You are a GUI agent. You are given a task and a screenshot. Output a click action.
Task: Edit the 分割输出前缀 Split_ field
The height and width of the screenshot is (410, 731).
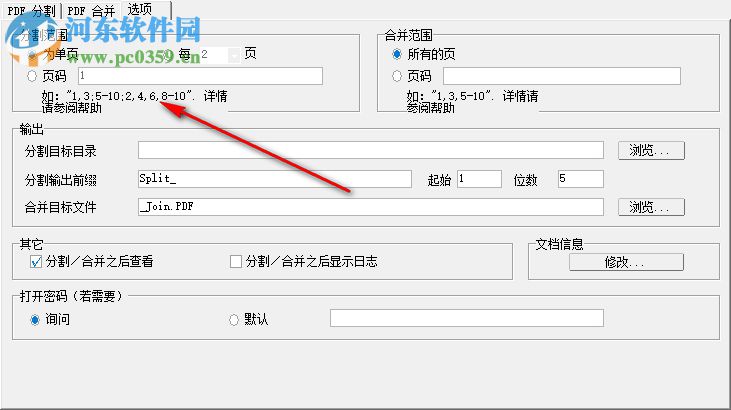coord(275,179)
